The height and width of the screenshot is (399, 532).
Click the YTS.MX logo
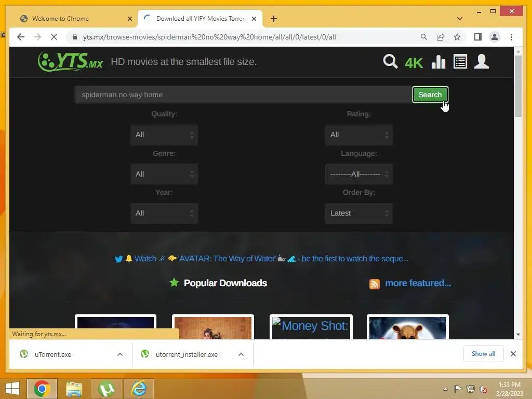(71, 62)
